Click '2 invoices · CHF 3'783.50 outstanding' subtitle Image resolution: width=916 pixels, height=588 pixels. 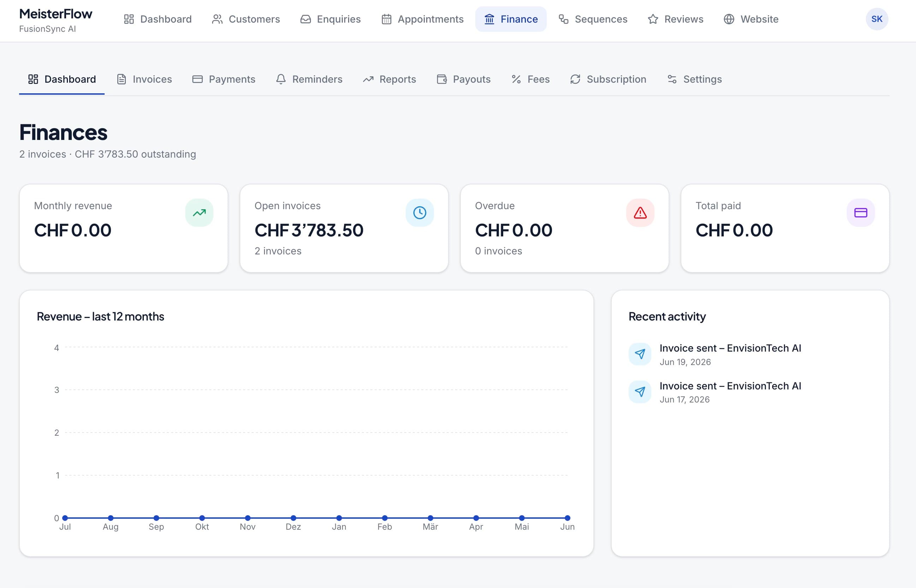(108, 154)
